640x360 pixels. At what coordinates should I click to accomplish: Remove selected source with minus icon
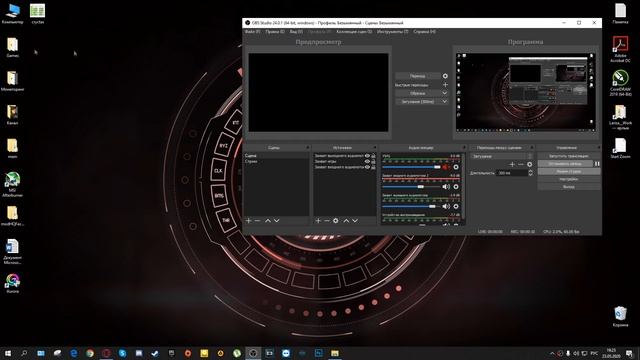(327, 221)
